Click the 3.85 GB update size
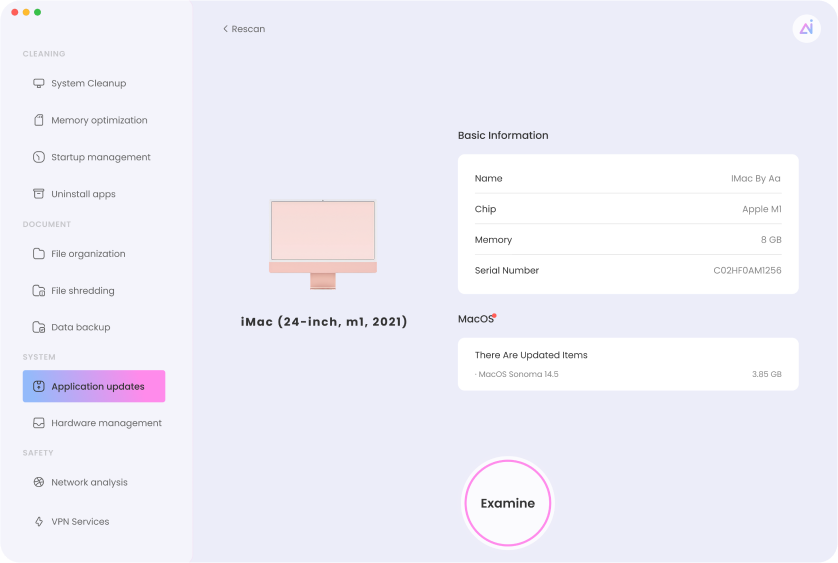This screenshot has width=838, height=563. 766,374
